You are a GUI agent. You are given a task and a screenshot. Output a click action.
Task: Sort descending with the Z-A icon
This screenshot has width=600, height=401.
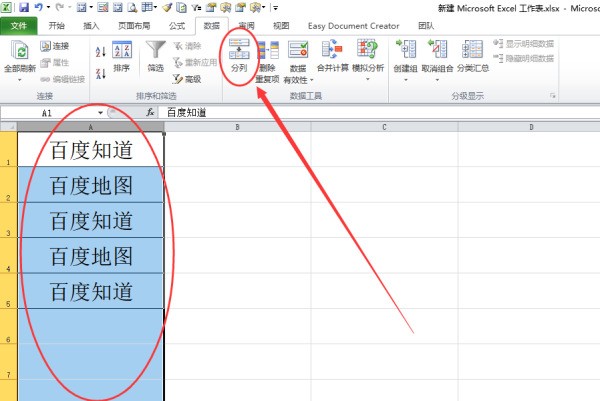tap(101, 73)
